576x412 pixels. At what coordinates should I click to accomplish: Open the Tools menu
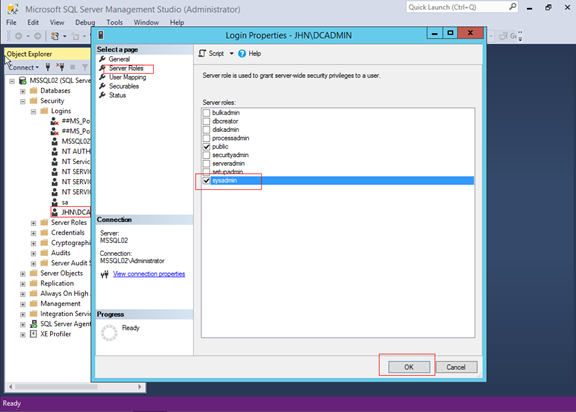pyautogui.click(x=115, y=22)
